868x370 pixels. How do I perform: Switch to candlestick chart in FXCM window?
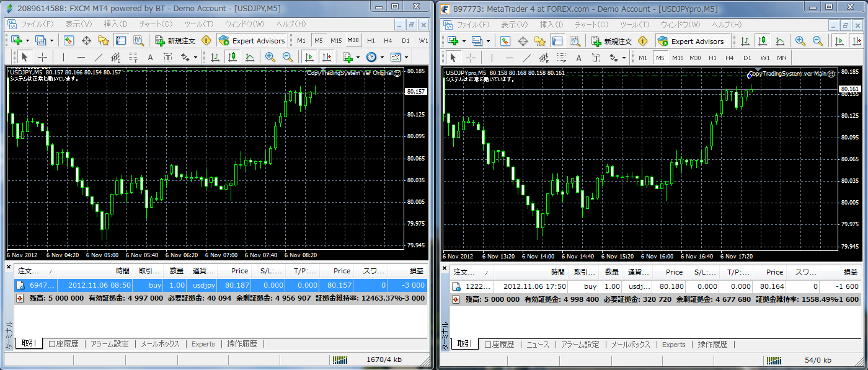(x=232, y=57)
